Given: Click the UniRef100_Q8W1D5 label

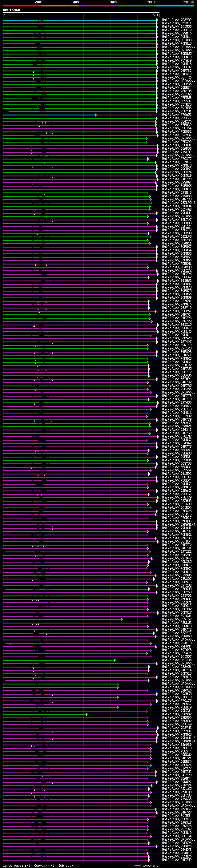Looking at the screenshot, I should tap(176, 91).
